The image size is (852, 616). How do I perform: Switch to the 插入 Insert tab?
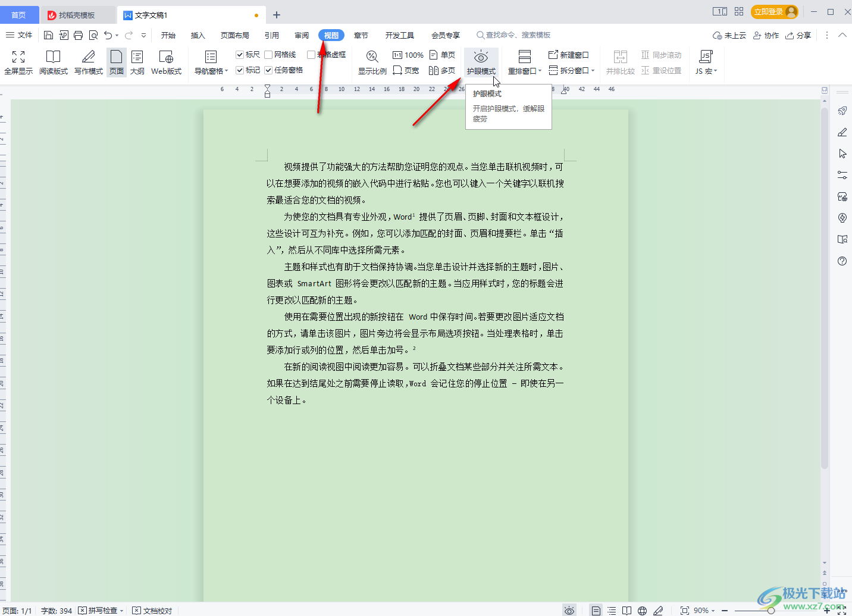198,35
